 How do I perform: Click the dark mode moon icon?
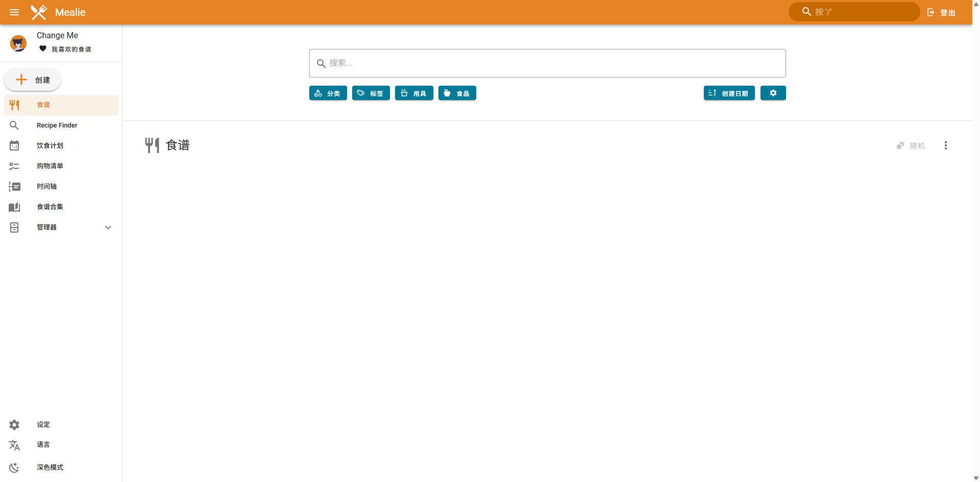(14, 468)
